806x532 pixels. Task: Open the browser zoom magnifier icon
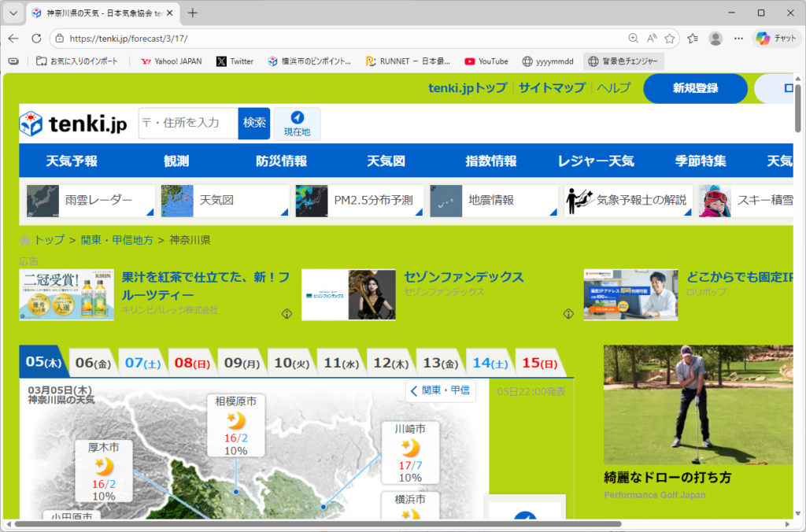(x=634, y=38)
